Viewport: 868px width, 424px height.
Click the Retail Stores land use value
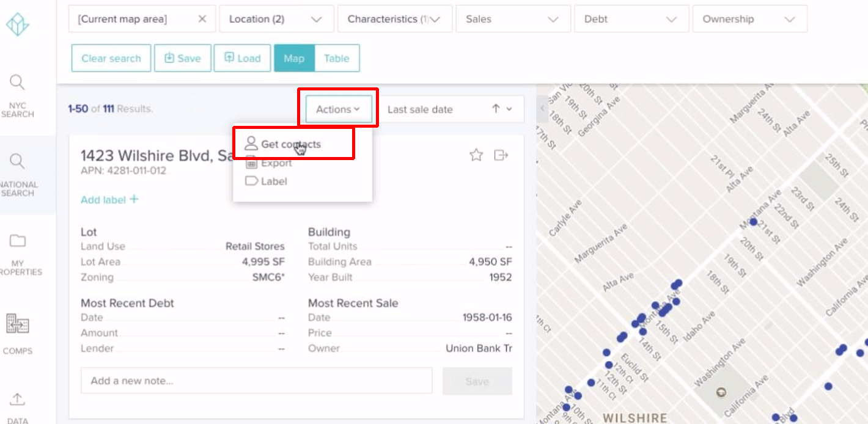pyautogui.click(x=255, y=247)
